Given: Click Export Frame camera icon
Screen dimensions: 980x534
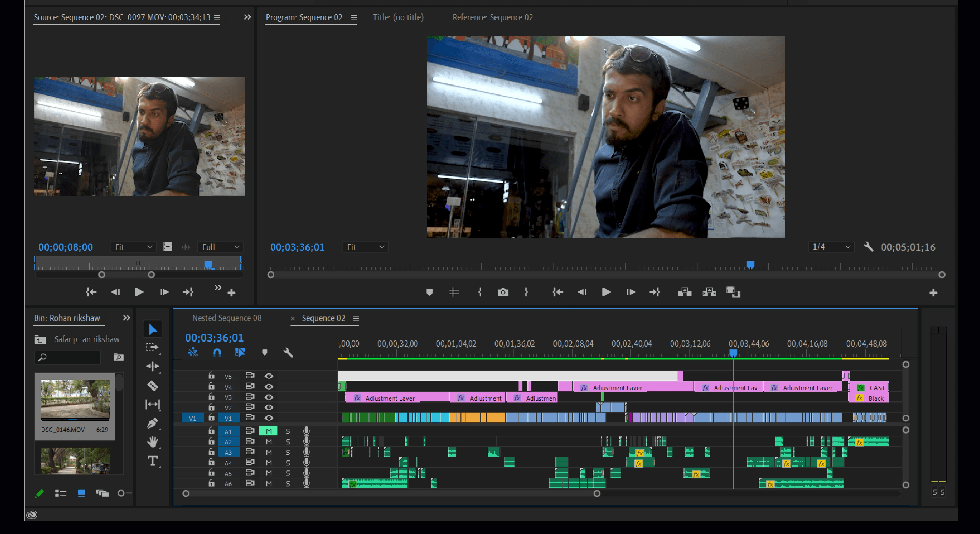Looking at the screenshot, I should 503,292.
